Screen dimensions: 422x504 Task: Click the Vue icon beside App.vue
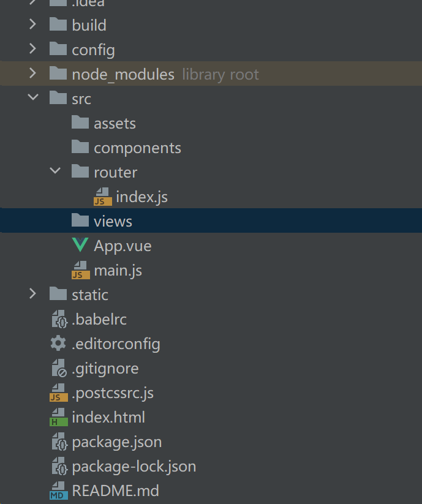point(80,246)
